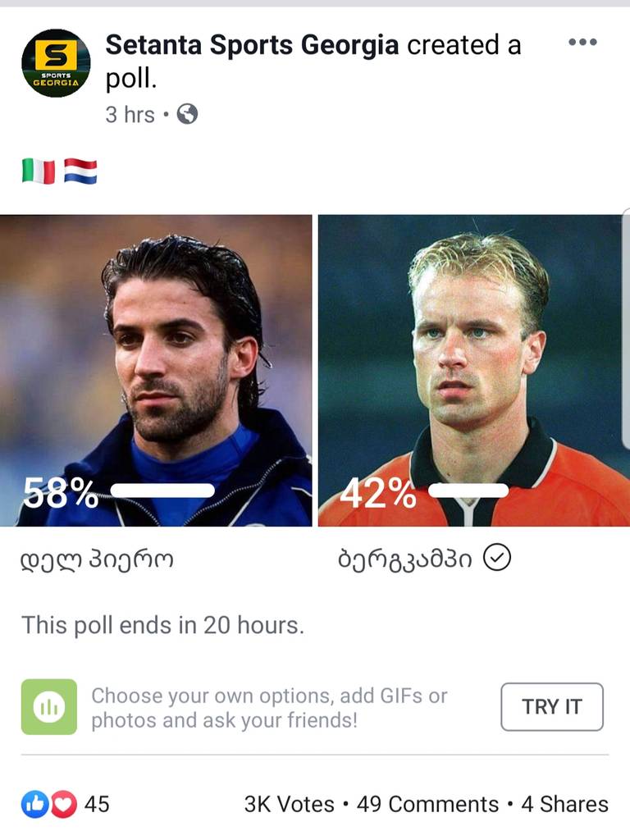Click the 58% vote progress bar
The image size is (630, 840).
tap(162, 491)
